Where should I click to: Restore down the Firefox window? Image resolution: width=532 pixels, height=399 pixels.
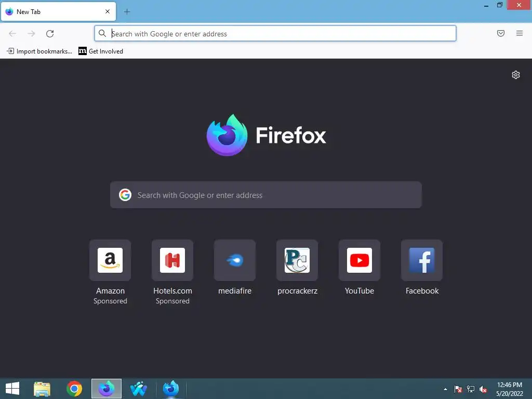point(500,5)
